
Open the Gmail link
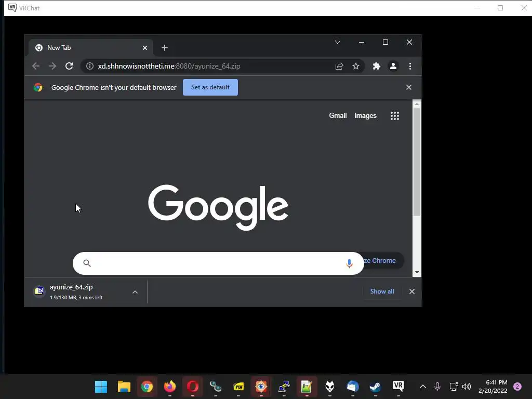(x=338, y=116)
